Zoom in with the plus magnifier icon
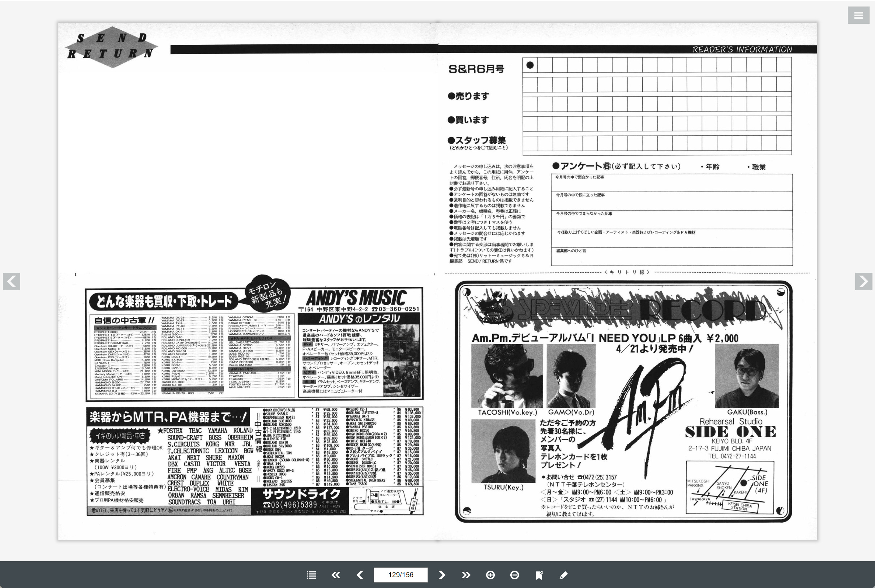This screenshot has height=588, width=875. coord(490,575)
